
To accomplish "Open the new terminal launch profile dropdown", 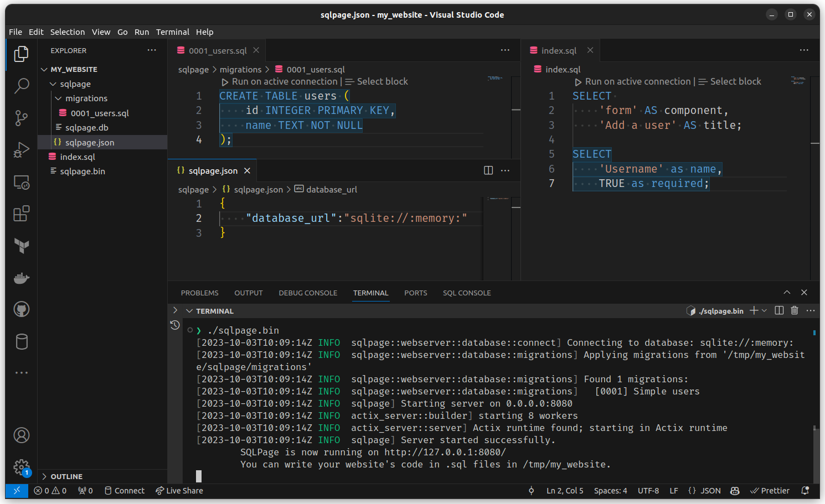I will coord(765,311).
